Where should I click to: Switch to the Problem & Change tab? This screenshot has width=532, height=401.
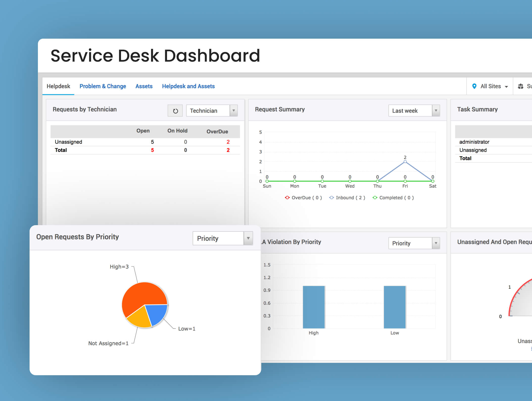click(x=102, y=86)
